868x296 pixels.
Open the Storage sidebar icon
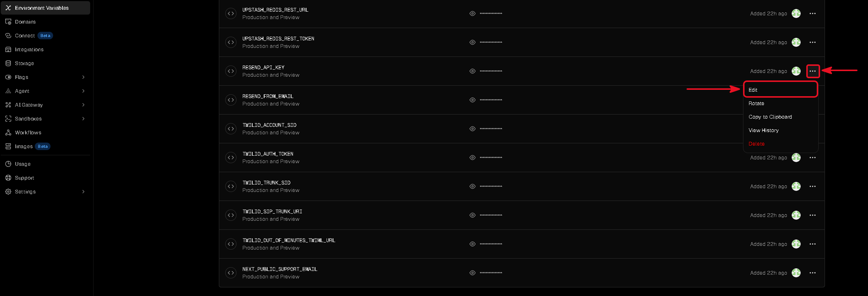8,63
